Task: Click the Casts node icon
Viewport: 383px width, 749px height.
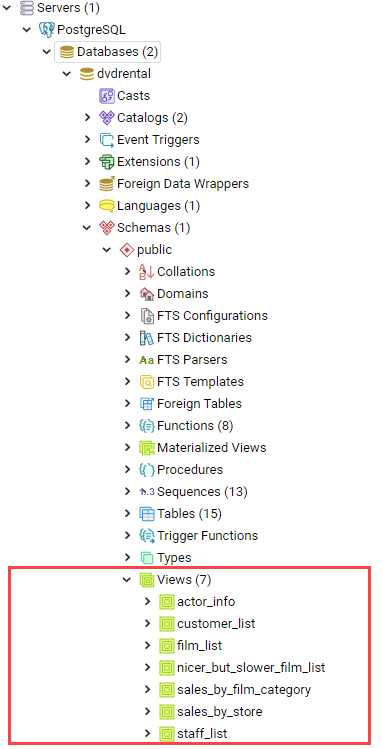Action: 107,96
